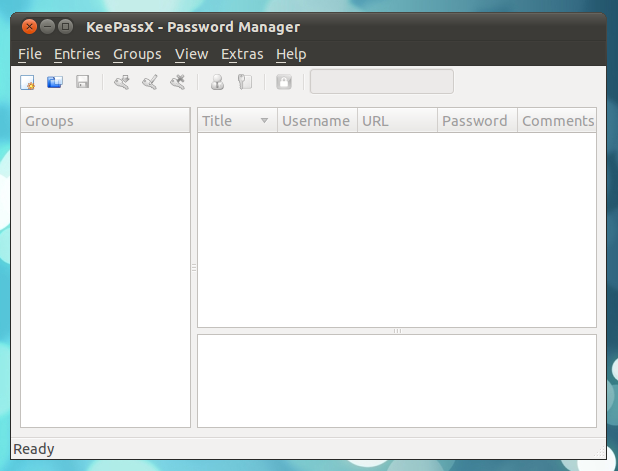
Task: Open the View menu
Action: click(192, 54)
